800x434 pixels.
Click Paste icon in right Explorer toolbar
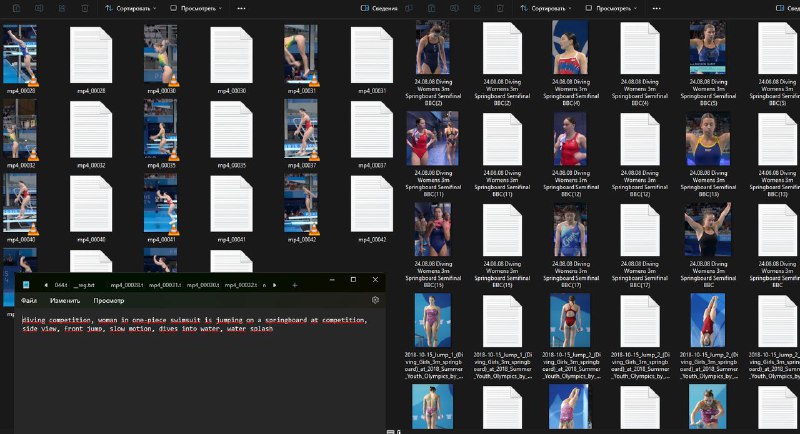coord(432,8)
